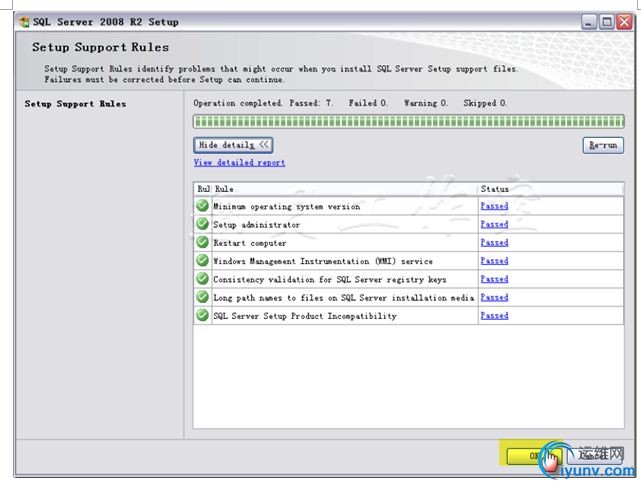
Task: Click green check icon for Minimum operating system version
Action: point(202,205)
